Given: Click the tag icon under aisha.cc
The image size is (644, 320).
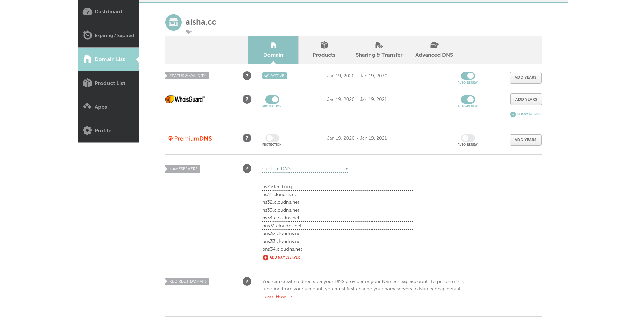Looking at the screenshot, I should [189, 32].
